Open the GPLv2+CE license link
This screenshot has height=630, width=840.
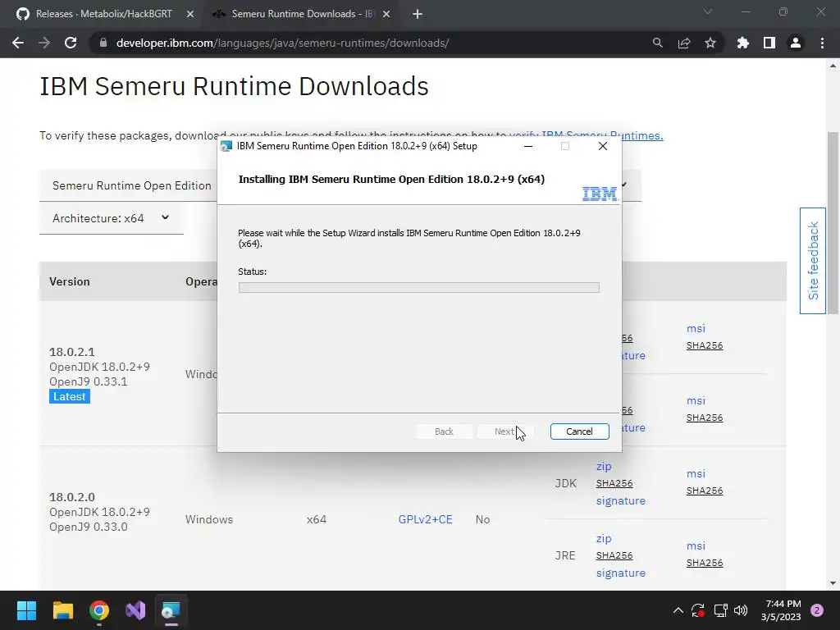pos(426,519)
